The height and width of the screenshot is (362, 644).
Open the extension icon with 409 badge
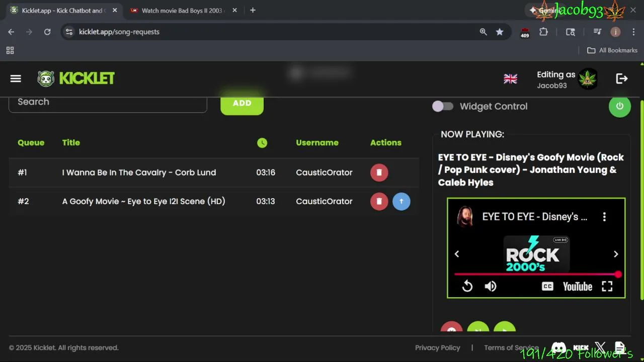pos(525,33)
